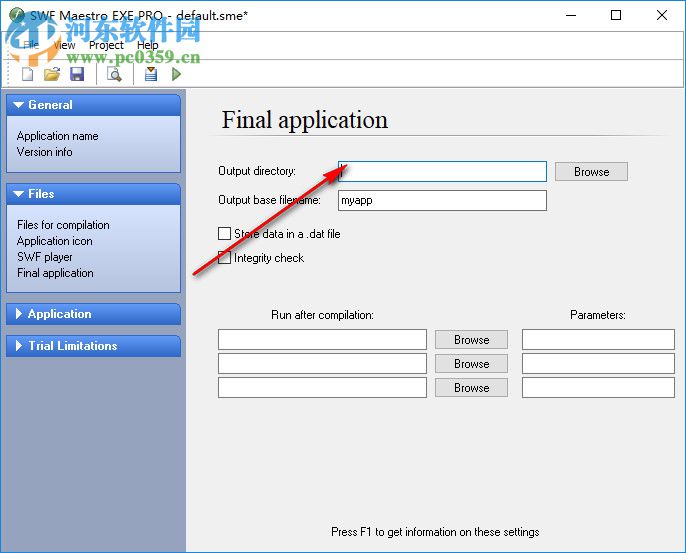The height and width of the screenshot is (553, 686).
Task: Create a new project with the blank page icon
Action: (28, 74)
